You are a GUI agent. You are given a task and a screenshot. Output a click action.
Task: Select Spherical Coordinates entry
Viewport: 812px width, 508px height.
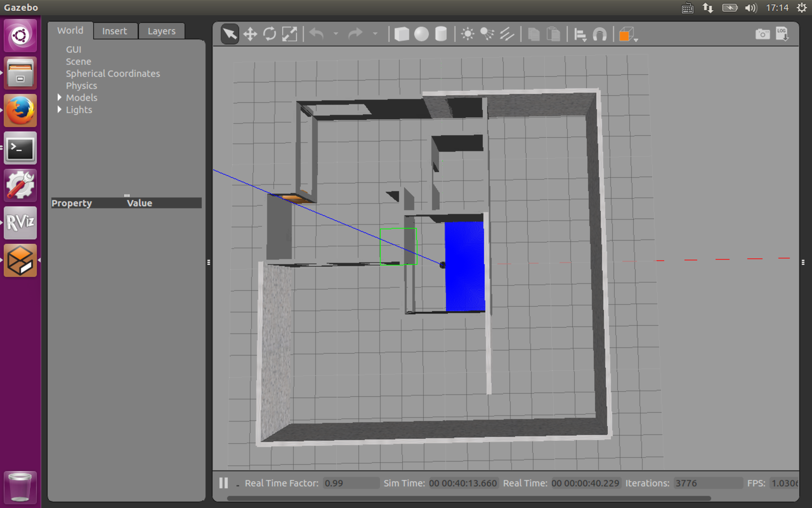click(x=113, y=74)
